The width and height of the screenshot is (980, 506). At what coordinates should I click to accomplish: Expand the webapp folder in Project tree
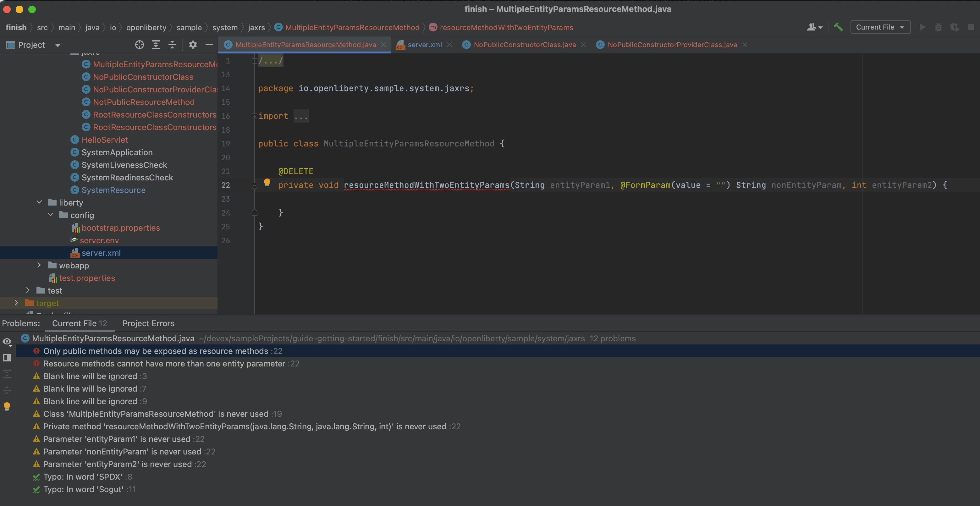click(39, 265)
